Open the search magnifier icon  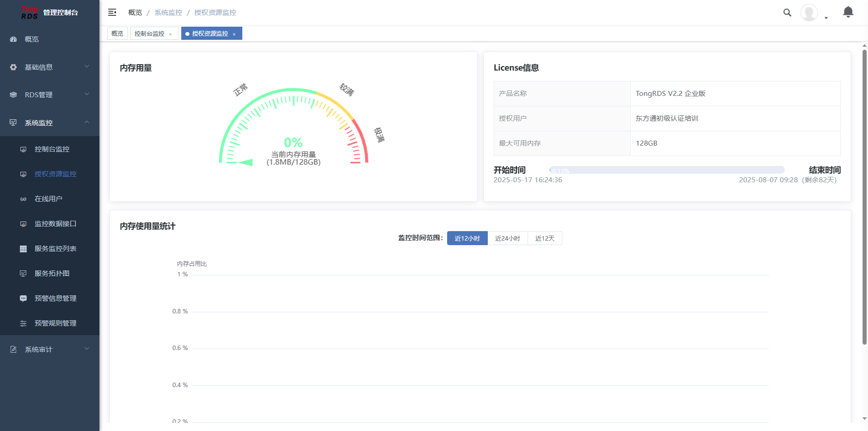click(787, 13)
